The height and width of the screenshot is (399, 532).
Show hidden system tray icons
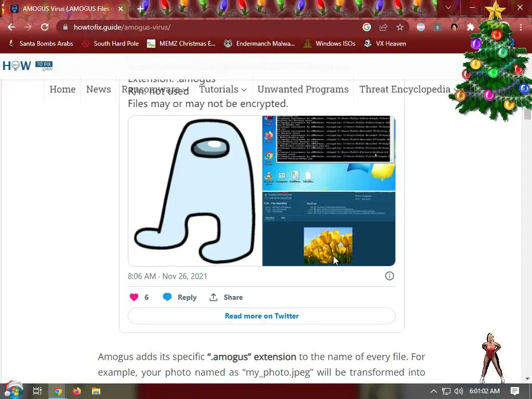(x=434, y=391)
